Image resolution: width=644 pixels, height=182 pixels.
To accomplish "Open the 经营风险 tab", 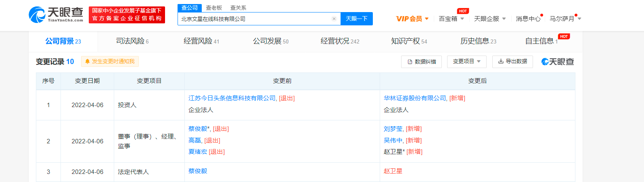I will pos(201,41).
